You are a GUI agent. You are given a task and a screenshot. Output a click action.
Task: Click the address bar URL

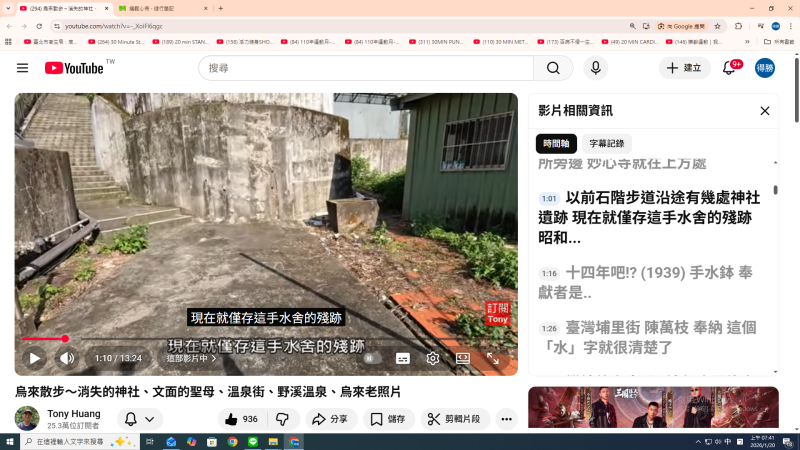tap(114, 26)
